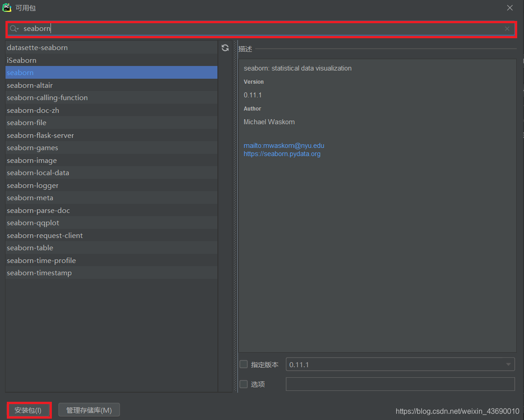Close the Available Packages dialog
Viewport: 524px width, 420px height.
pyautogui.click(x=509, y=8)
